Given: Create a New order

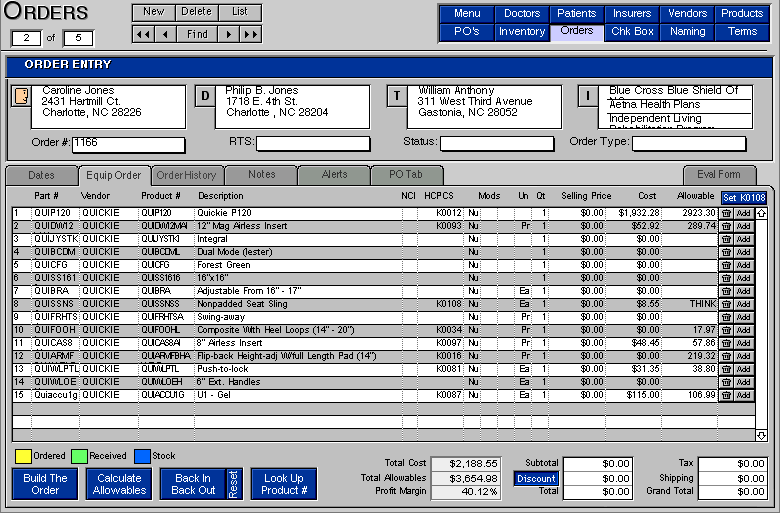Looking at the screenshot, I should (154, 12).
